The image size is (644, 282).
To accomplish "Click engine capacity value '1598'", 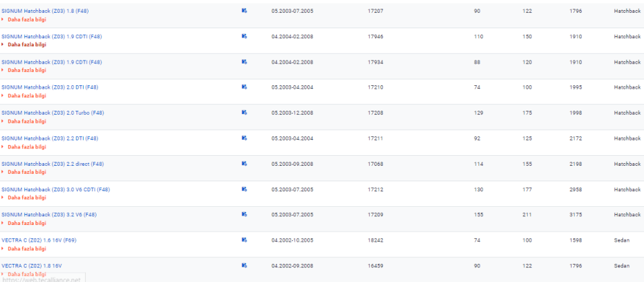I will [576, 240].
